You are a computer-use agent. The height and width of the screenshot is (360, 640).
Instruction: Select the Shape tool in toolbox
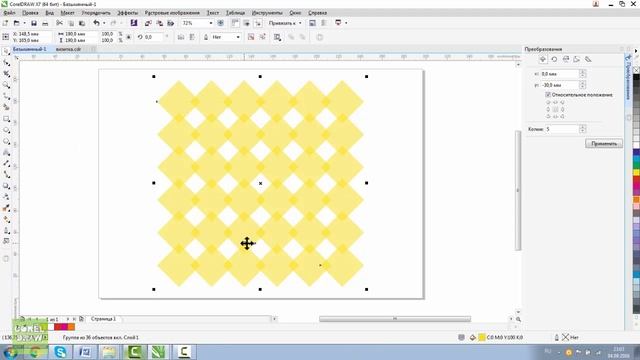[x=6, y=63]
